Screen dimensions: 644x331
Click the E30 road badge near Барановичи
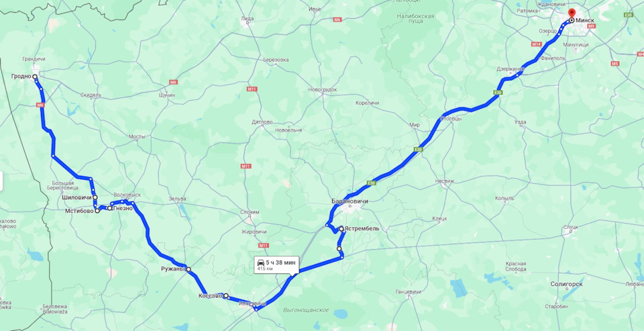pos(372,183)
